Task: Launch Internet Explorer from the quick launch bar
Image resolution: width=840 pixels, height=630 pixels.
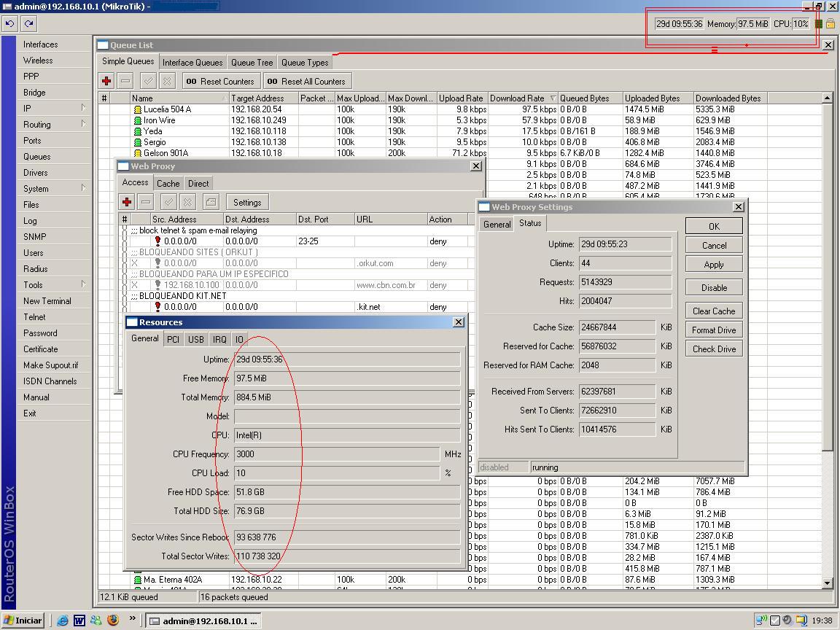Action: point(63,621)
